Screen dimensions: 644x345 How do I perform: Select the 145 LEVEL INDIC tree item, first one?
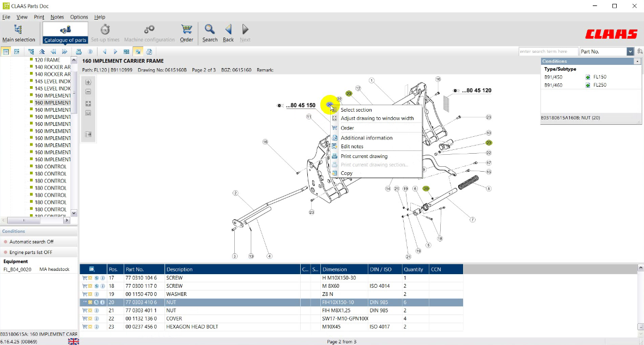(52, 81)
